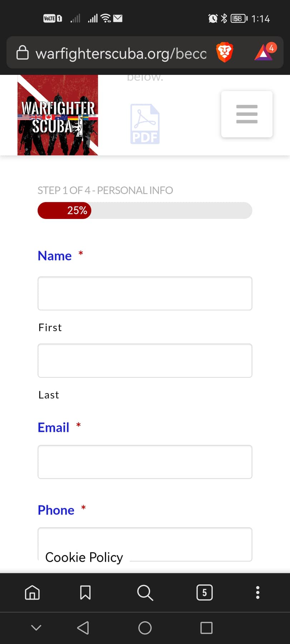290x644 pixels.
Task: Open the Cookie Policy link
Action: [84, 557]
